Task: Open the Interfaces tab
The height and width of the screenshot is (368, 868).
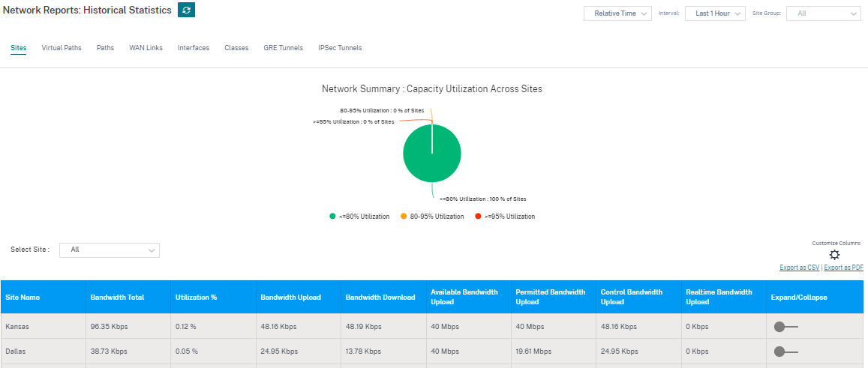Action: (194, 48)
